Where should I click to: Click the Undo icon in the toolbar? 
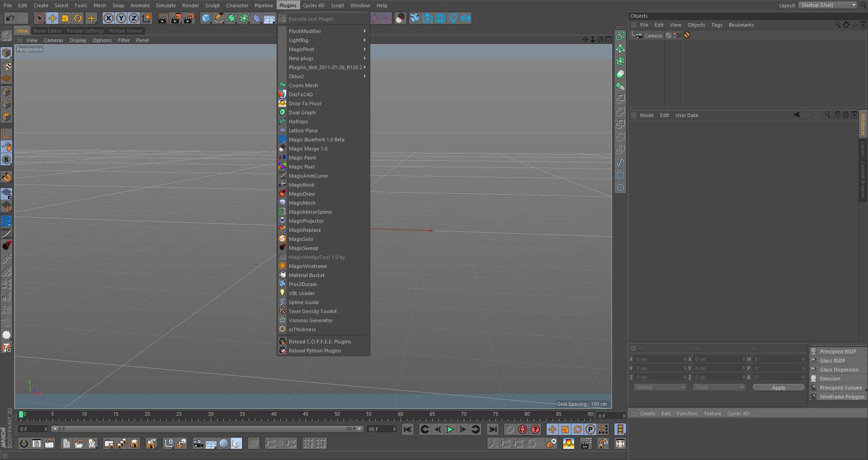tap(9, 18)
